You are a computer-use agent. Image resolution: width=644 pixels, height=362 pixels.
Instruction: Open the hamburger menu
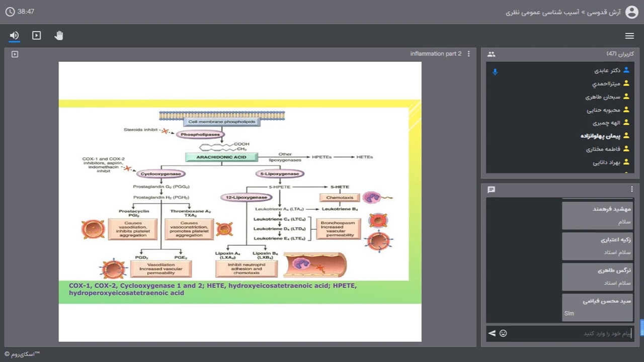(629, 36)
